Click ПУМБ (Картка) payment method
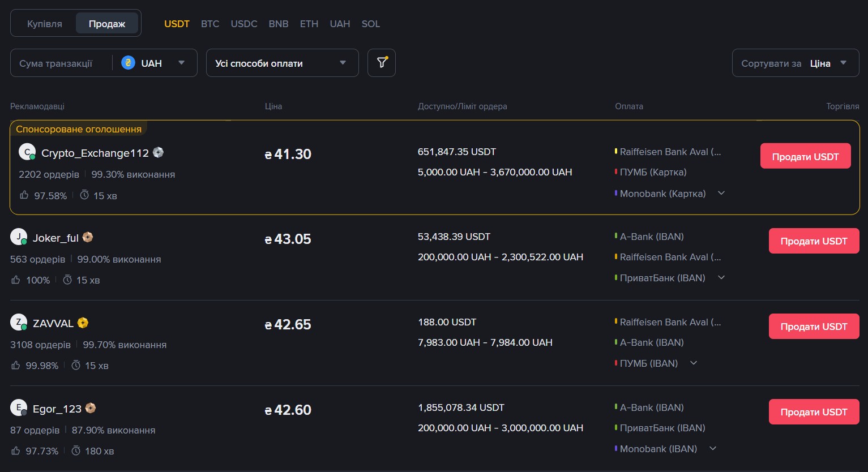Image resolution: width=868 pixels, height=472 pixels. (x=653, y=172)
